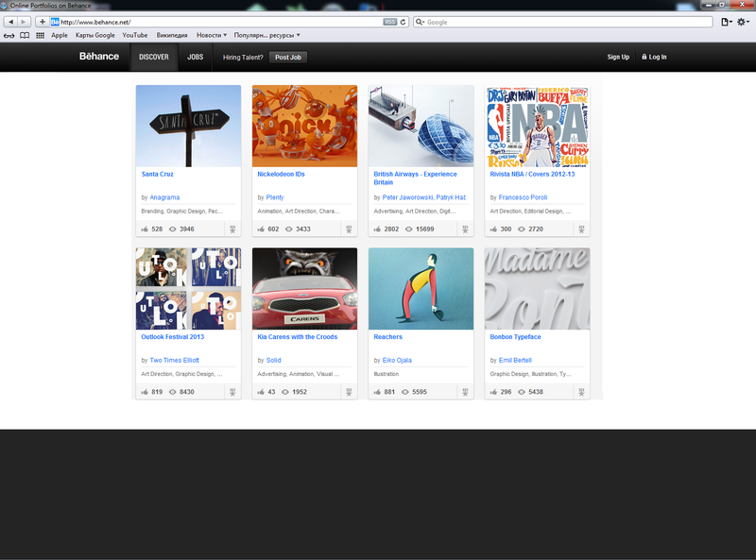The image size is (756, 560).
Task: Open the Nickelodeon IDs project thumbnail
Action: pos(304,126)
